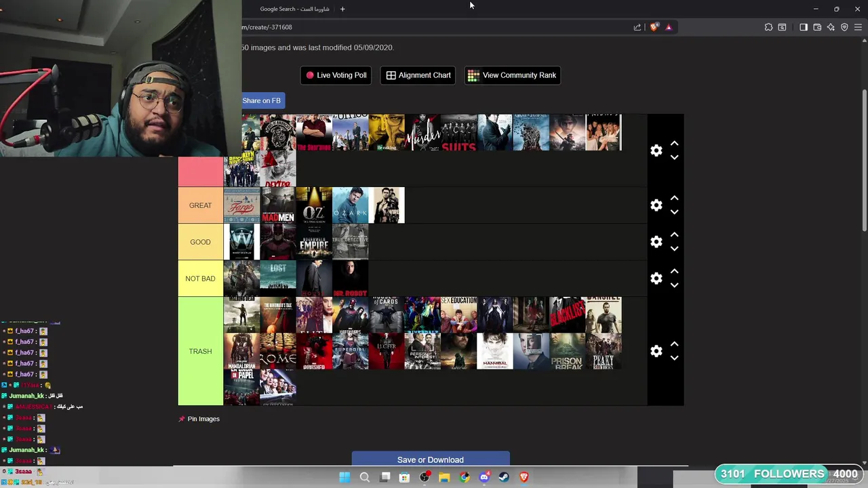This screenshot has width=868, height=488.
Task: Open settings gear for the top tier row
Action: [656, 150]
